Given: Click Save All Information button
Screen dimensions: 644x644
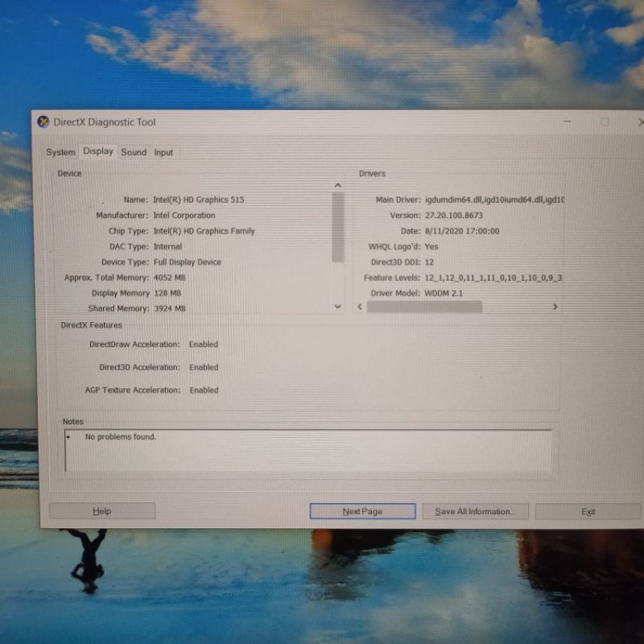Looking at the screenshot, I should pos(475,511).
